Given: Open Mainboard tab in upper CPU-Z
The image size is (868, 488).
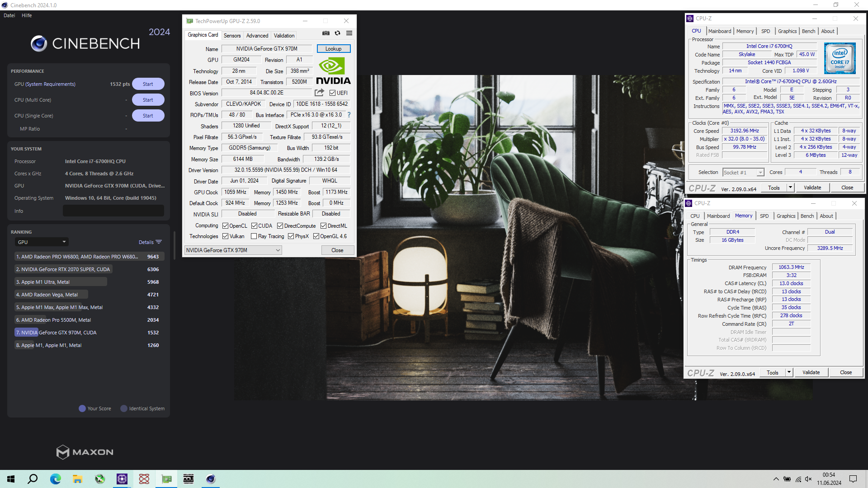Looking at the screenshot, I should 720,31.
